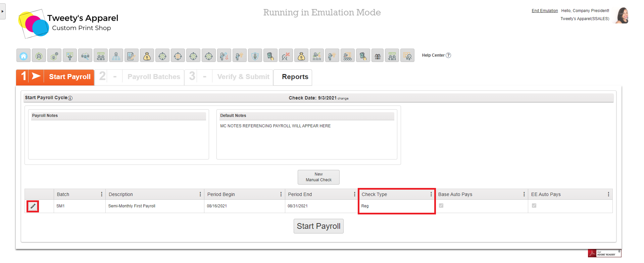Open the Check Type column options menu
Image resolution: width=644 pixels, height=263 pixels.
point(431,194)
